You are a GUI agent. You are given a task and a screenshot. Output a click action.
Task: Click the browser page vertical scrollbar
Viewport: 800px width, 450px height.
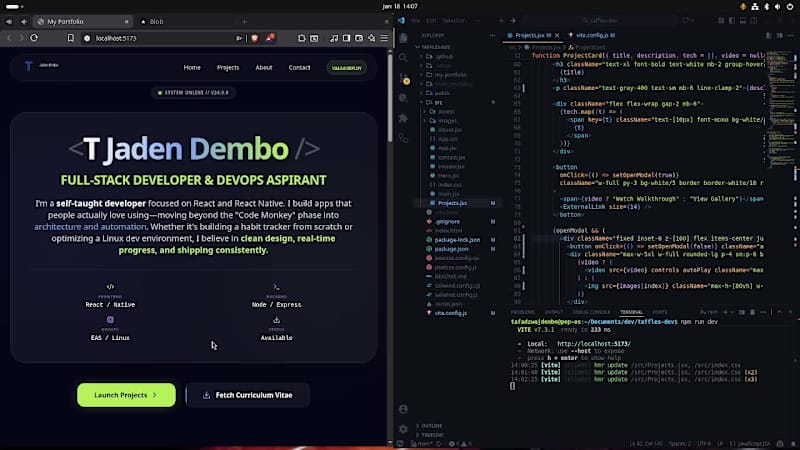point(390,97)
